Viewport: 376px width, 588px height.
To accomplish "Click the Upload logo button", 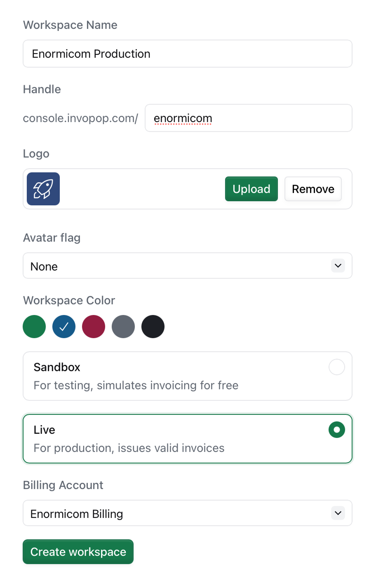I will coord(251,189).
